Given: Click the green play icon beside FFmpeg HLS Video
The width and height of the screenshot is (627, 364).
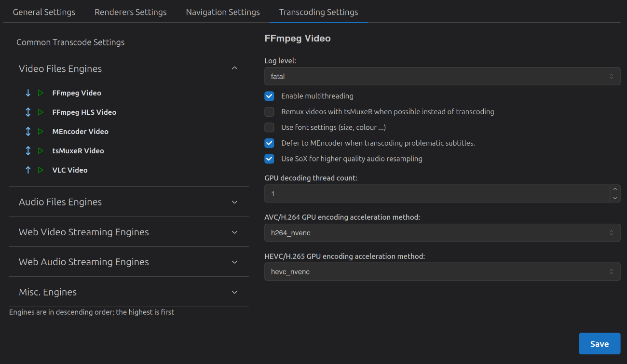Looking at the screenshot, I should pyautogui.click(x=41, y=112).
